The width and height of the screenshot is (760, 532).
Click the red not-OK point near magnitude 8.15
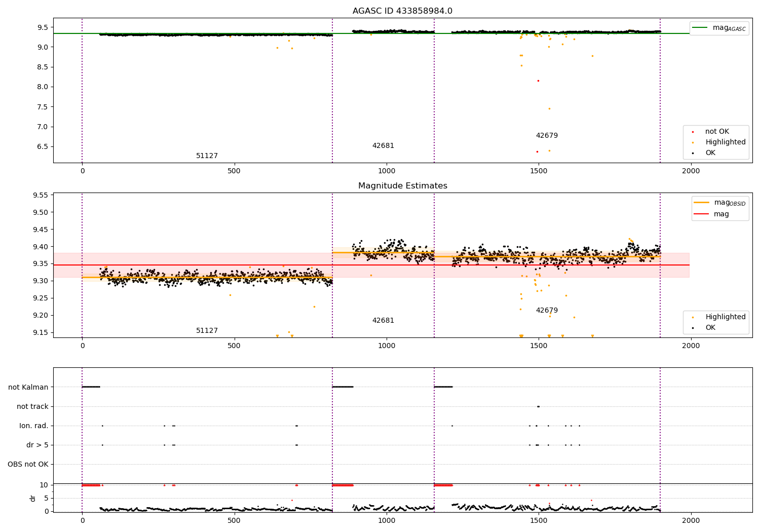[538, 81]
